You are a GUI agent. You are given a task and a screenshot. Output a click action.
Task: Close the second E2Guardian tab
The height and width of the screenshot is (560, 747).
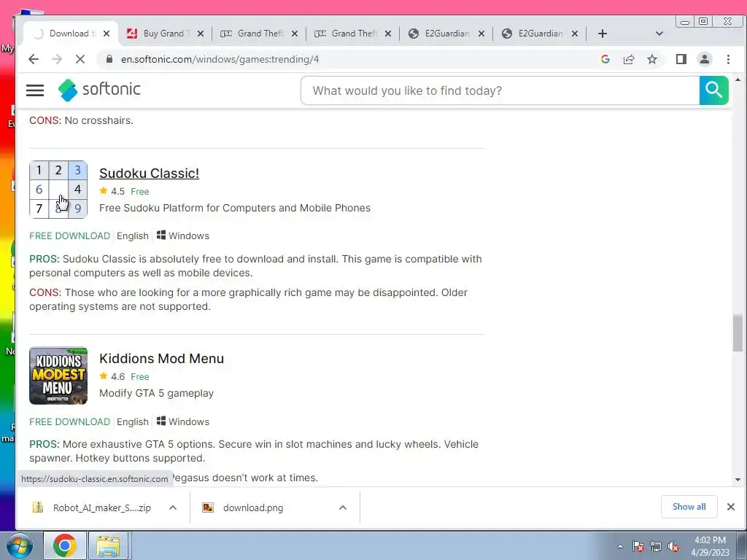pos(575,34)
